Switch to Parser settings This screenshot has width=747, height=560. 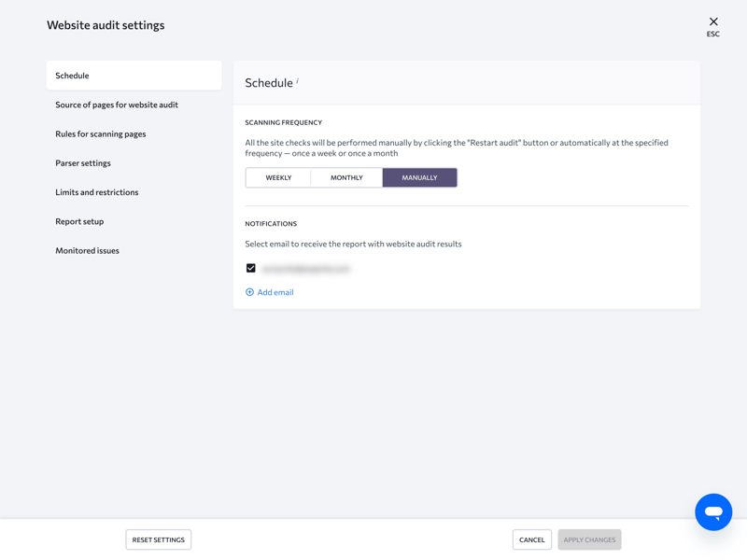(83, 163)
